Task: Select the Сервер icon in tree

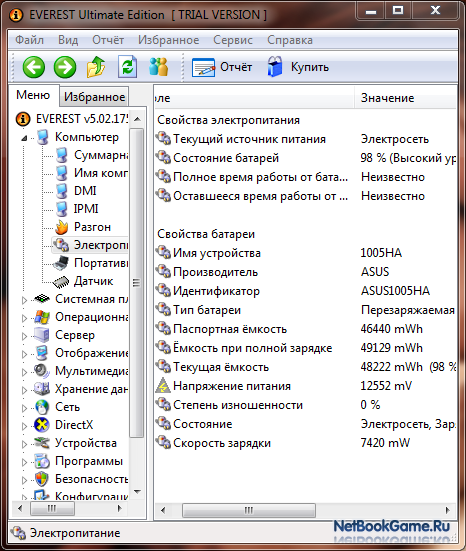Action: pos(42,335)
